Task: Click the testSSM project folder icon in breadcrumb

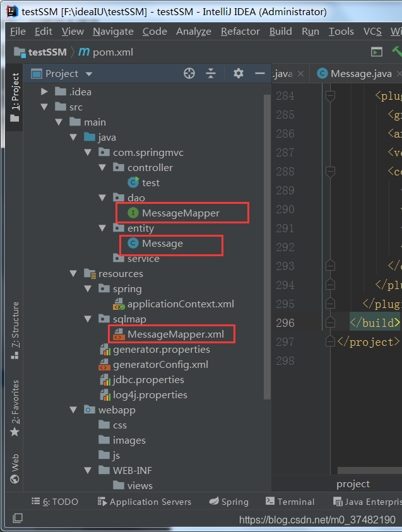Action: tap(20, 52)
